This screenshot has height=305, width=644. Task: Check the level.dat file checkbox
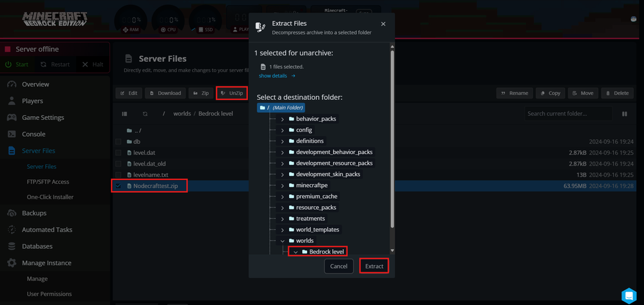click(118, 153)
